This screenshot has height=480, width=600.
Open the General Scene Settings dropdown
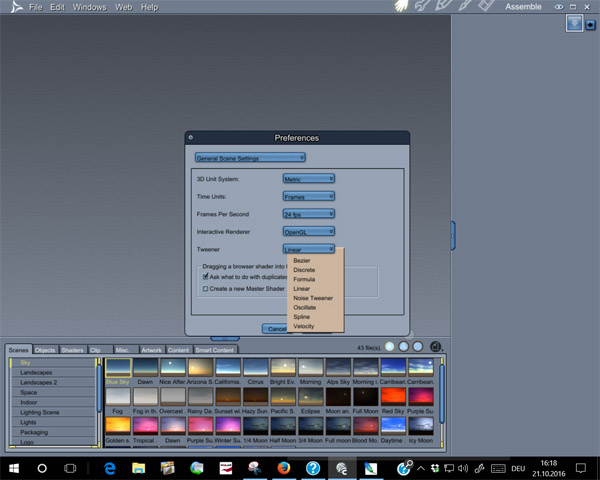250,157
